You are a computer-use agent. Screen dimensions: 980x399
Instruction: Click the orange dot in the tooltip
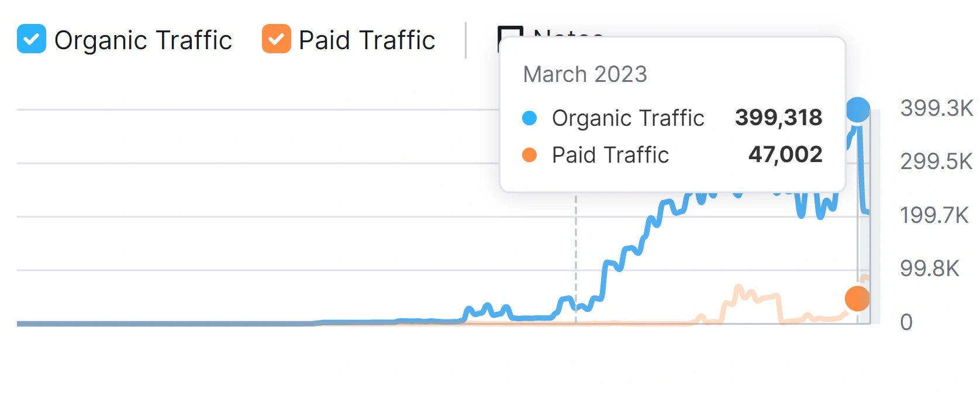pyautogui.click(x=529, y=155)
